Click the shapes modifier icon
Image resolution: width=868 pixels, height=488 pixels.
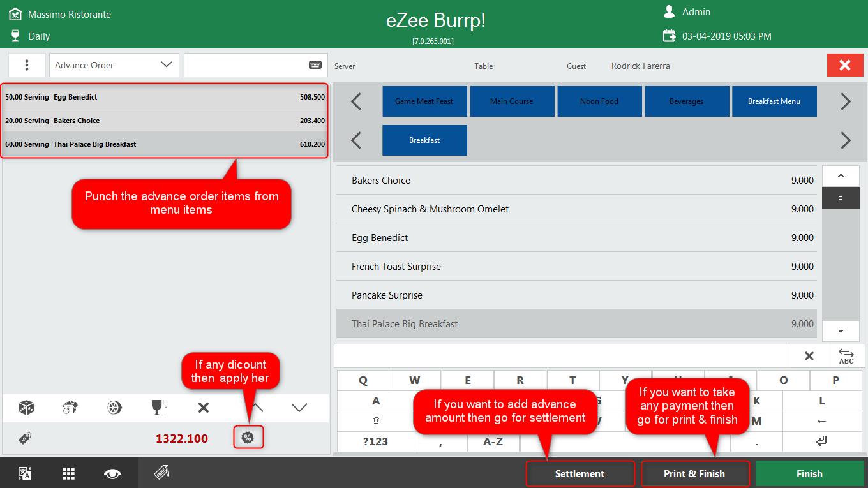pos(70,408)
